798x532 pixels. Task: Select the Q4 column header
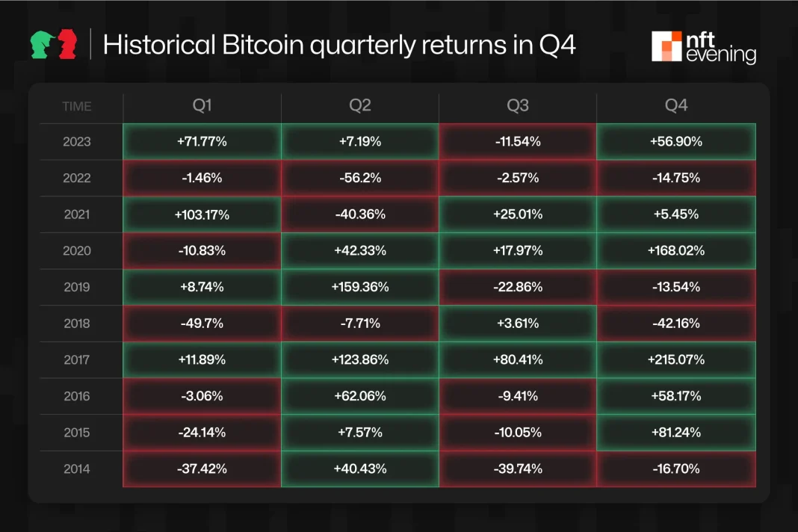click(676, 106)
